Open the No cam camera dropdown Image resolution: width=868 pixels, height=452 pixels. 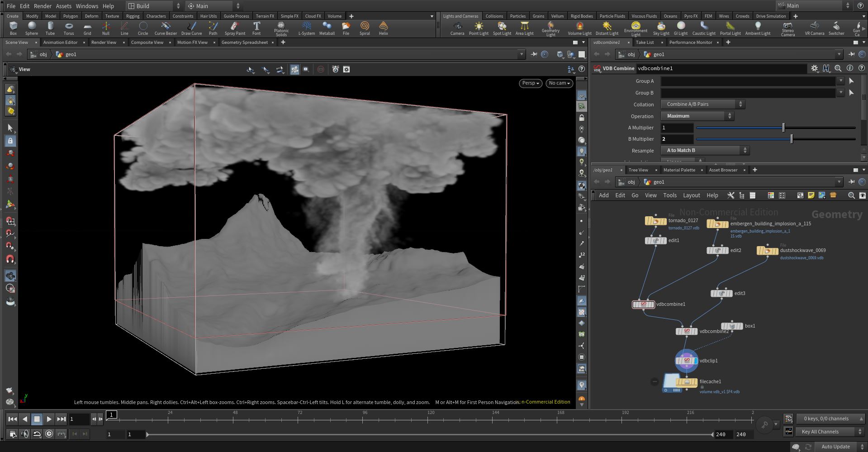560,83
